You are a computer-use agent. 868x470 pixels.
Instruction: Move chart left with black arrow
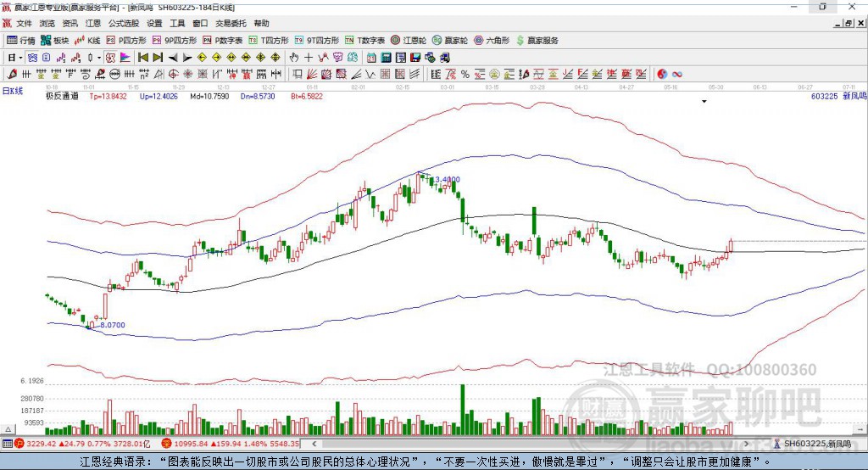click(x=173, y=57)
